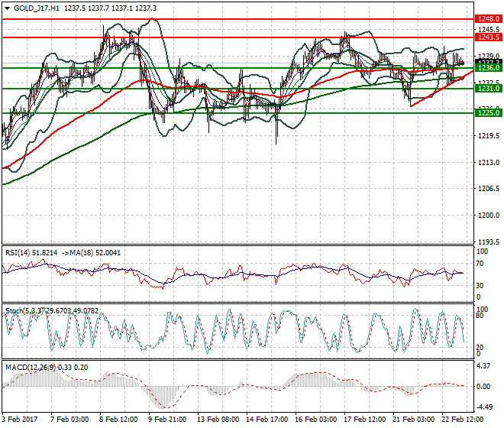Click the 17 Feb 12:00 time label
504x428 pixels.
[x=364, y=420]
